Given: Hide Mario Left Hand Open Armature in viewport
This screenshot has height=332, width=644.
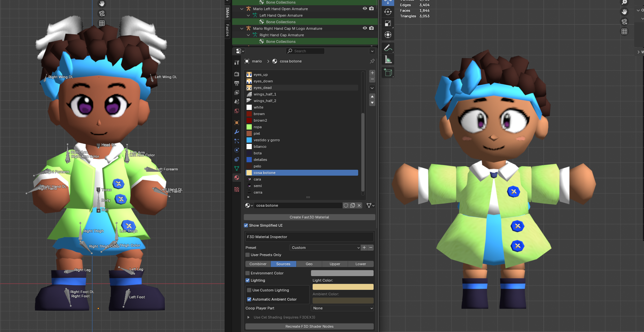Looking at the screenshot, I should [365, 9].
